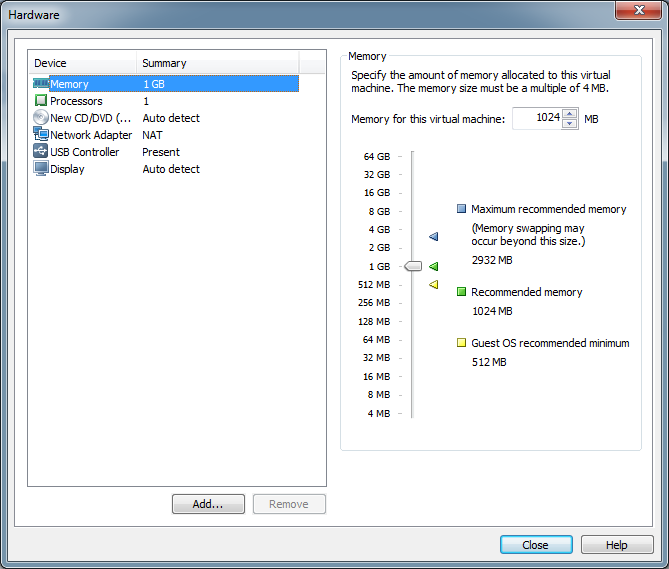Click the NAT summary for Network Adapter

point(152,135)
